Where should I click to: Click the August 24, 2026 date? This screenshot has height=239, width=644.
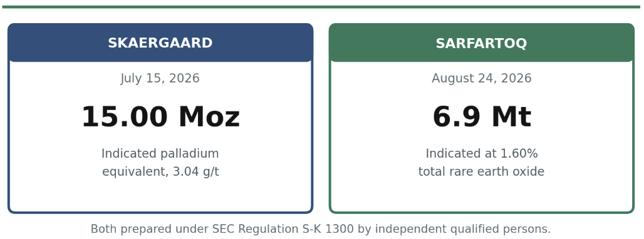click(x=481, y=78)
